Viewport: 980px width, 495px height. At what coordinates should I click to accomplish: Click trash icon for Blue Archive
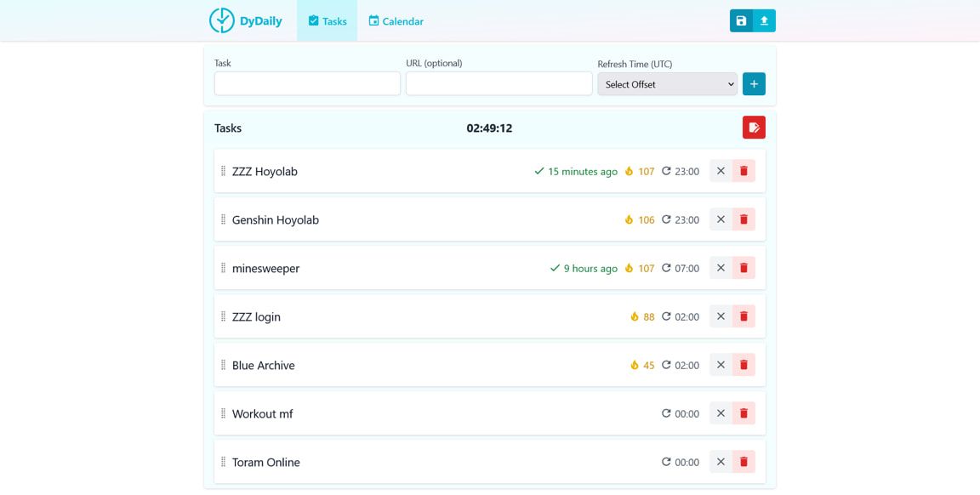pyautogui.click(x=744, y=365)
